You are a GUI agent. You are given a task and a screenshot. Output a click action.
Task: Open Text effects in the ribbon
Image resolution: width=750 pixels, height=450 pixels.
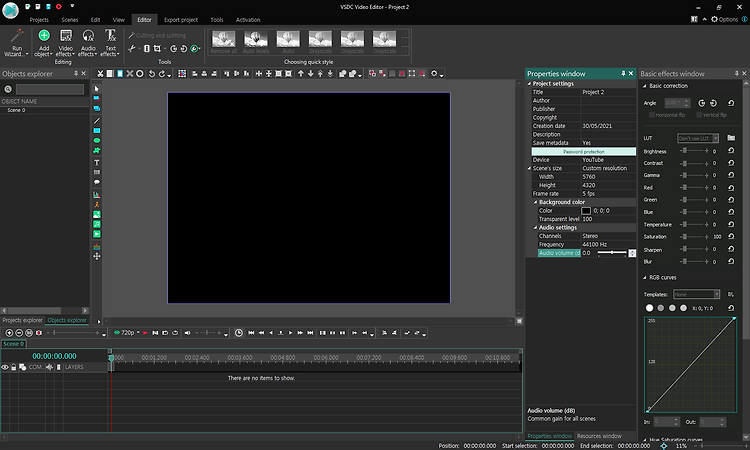pyautogui.click(x=110, y=36)
